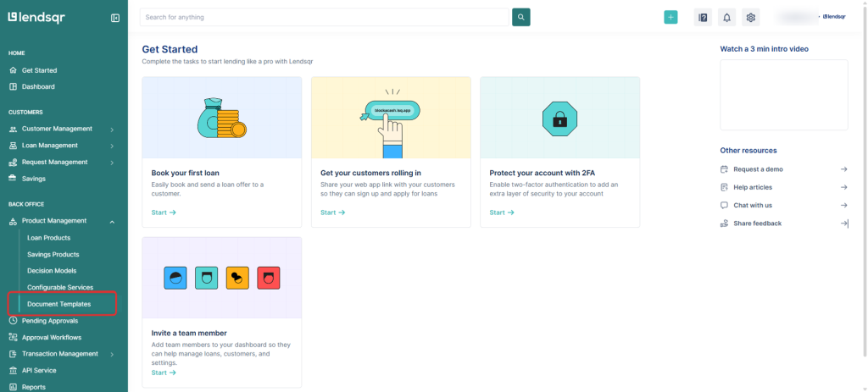Go to Dashboard in sidebar
This screenshot has width=868, height=392.
click(x=38, y=86)
